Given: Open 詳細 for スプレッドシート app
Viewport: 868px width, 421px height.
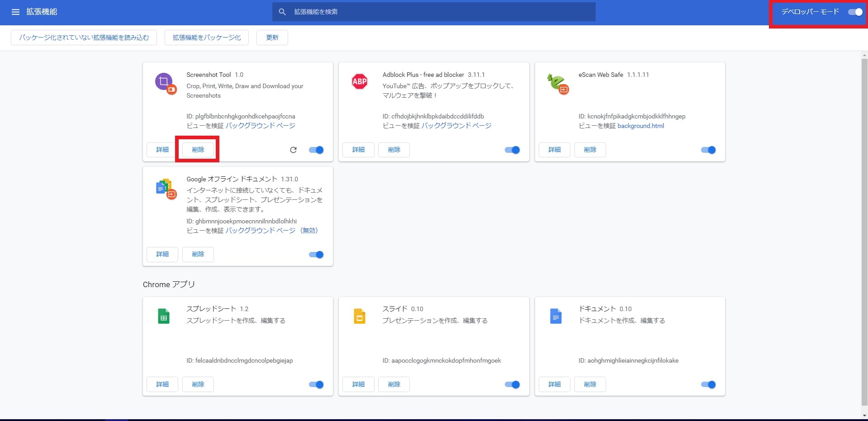Looking at the screenshot, I should [162, 384].
